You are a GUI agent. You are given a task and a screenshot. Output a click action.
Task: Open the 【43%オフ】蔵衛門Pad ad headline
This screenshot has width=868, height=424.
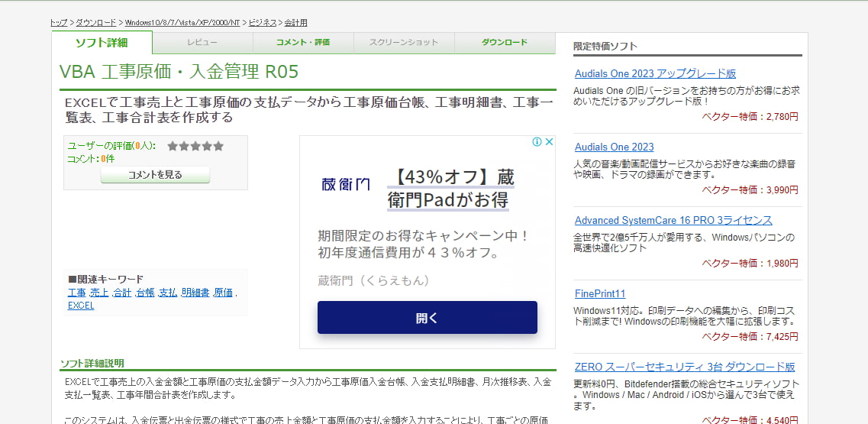(450, 189)
